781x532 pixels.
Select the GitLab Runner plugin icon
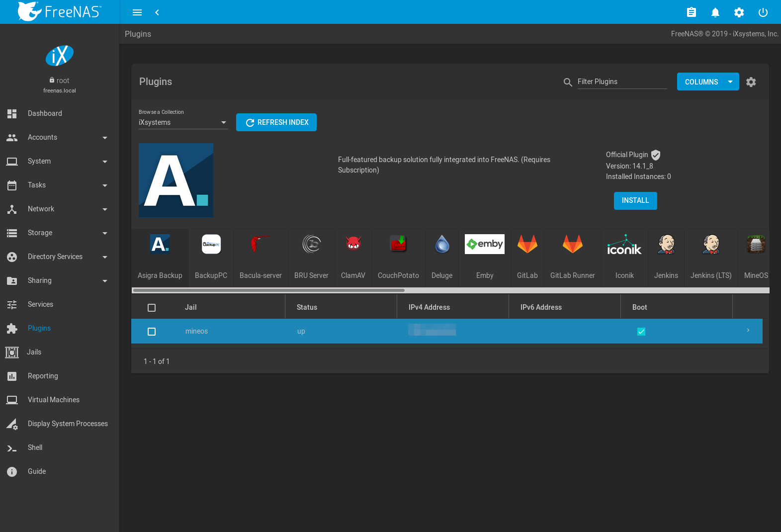573,244
